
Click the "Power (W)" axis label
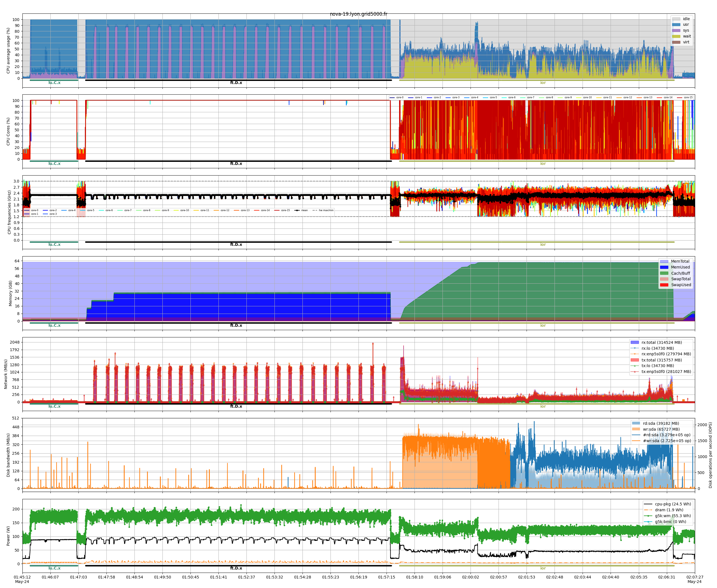coord(8,536)
